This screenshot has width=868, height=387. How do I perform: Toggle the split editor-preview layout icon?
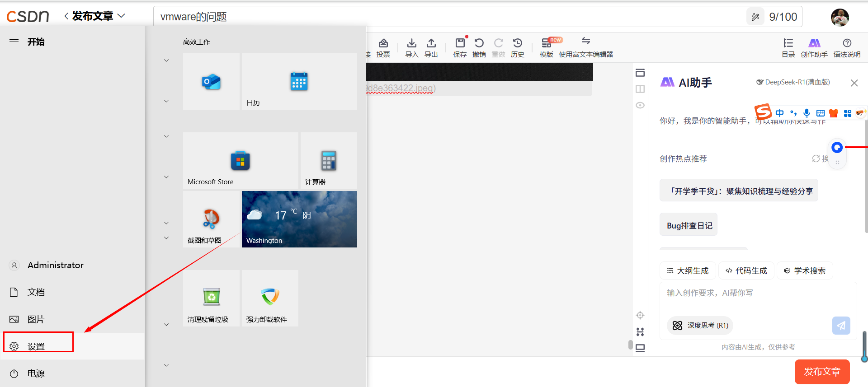pos(640,89)
